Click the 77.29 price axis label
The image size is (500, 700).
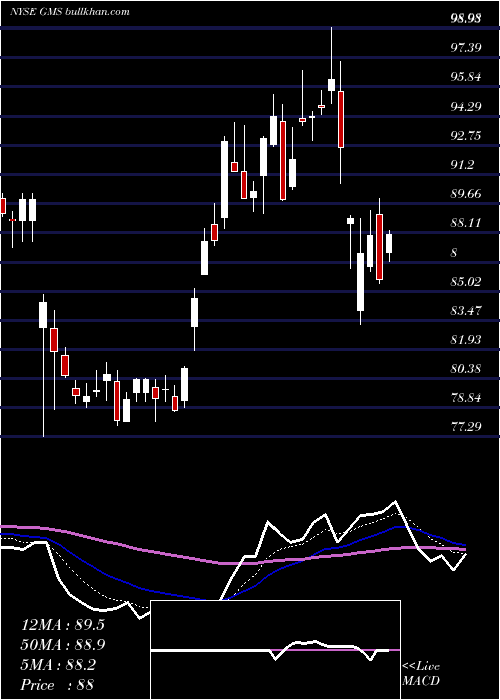pos(466,427)
